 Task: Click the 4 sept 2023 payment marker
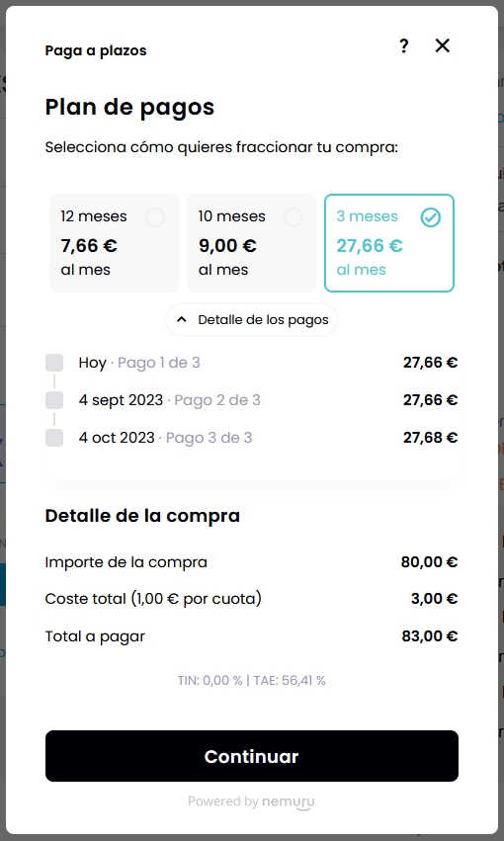pyautogui.click(x=54, y=400)
